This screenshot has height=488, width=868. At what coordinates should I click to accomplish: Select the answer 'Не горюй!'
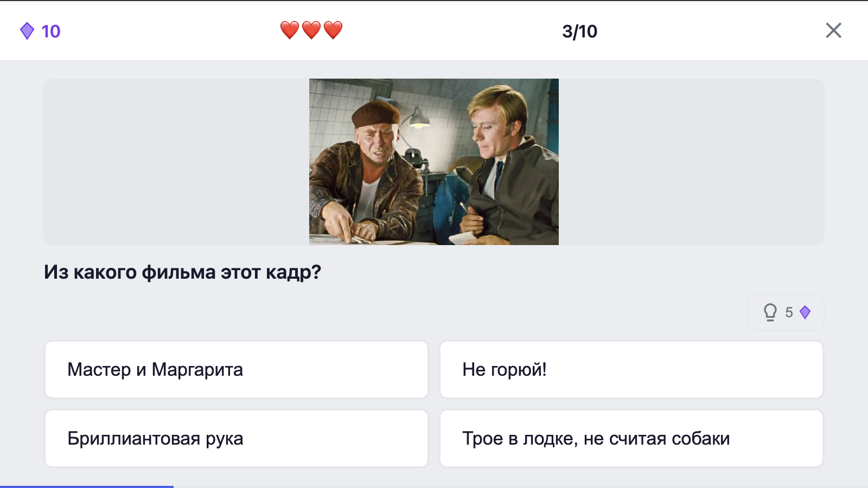point(631,369)
